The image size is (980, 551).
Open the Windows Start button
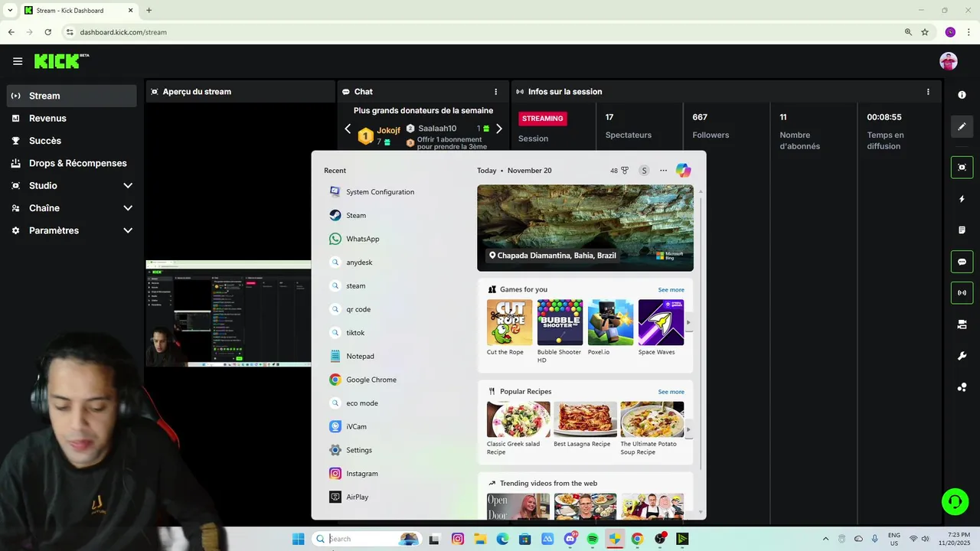click(298, 539)
